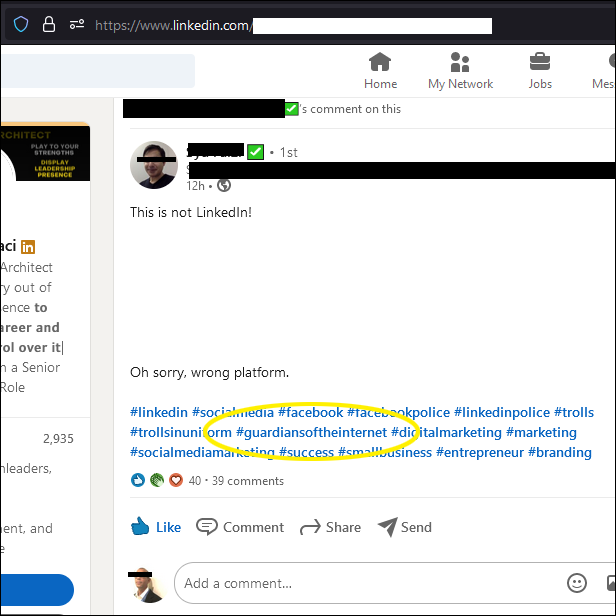Like the post

coord(156,527)
